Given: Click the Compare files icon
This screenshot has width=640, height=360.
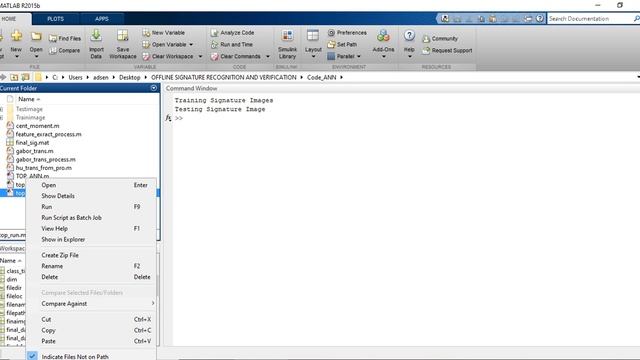Looking at the screenshot, I should tap(53, 51).
